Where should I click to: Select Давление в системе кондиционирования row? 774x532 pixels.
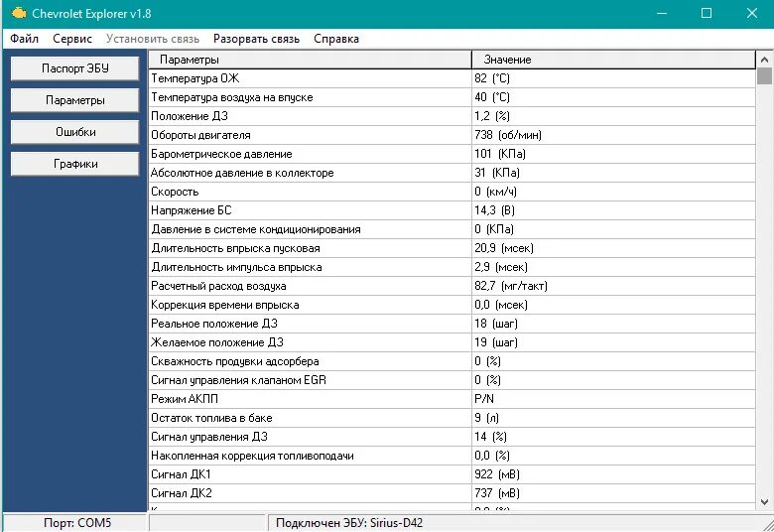pos(452,229)
